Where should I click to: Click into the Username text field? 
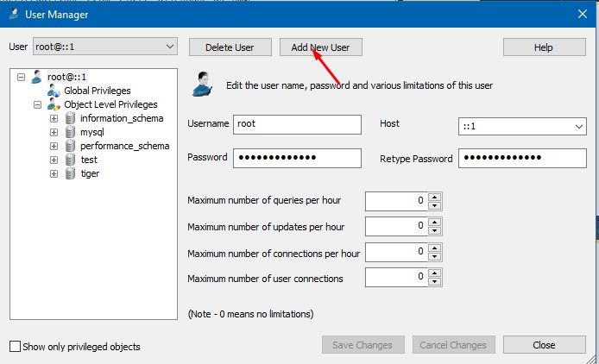click(297, 124)
